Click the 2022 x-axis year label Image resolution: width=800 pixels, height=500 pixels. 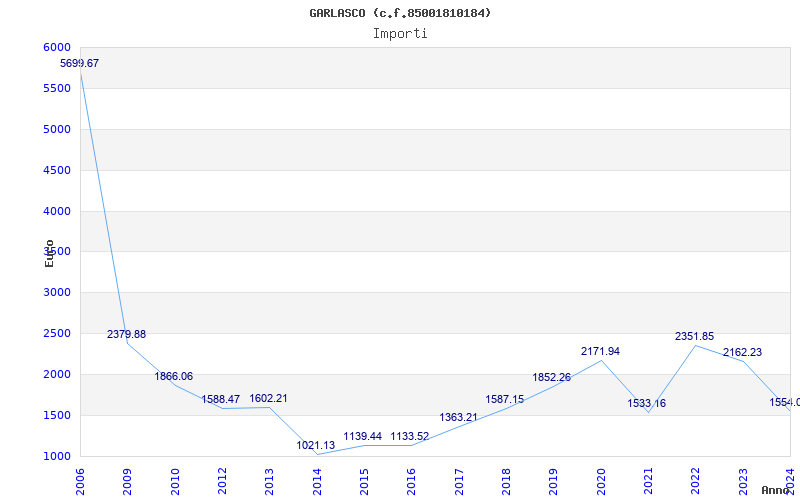[x=695, y=482]
